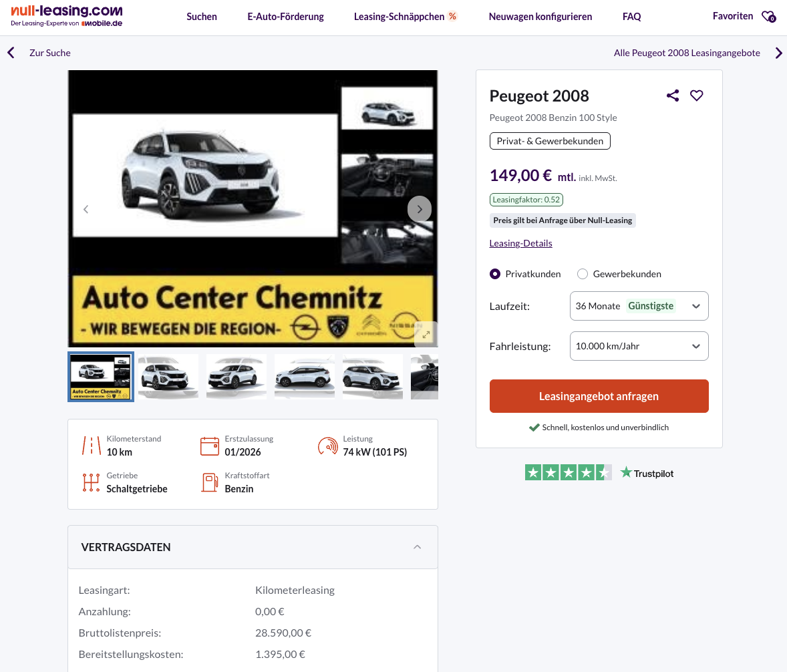Open Favoriten heart icon in the header
Screen dimensions: 787x672
pyautogui.click(x=768, y=17)
